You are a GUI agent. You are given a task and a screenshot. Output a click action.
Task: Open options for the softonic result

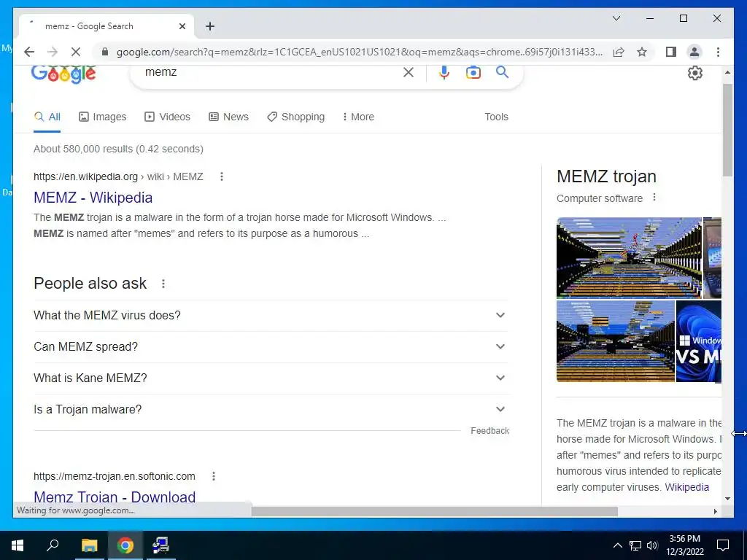214,476
